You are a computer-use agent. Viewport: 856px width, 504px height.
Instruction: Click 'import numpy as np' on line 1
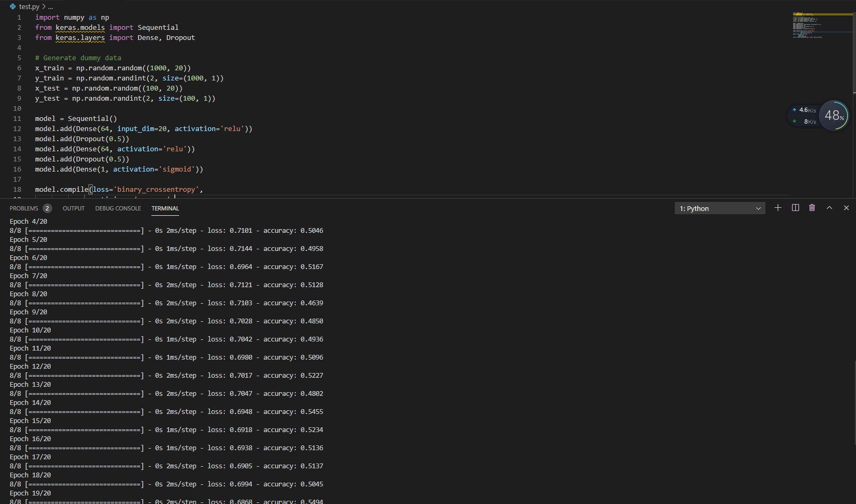(x=72, y=18)
